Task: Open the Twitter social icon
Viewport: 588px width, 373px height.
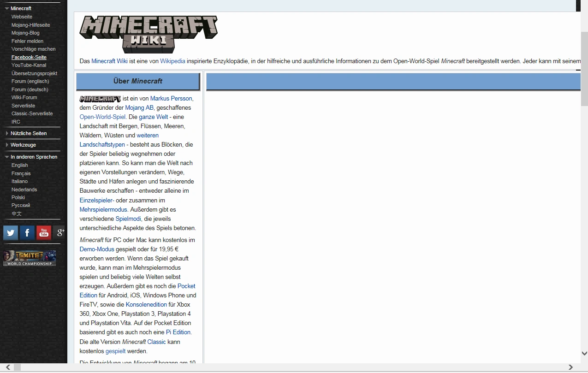Action: coord(11,233)
